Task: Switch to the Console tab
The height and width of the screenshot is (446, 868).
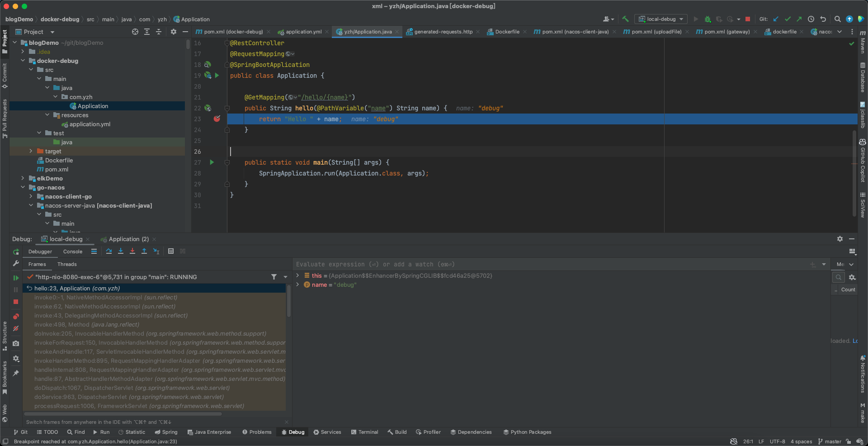Action: pyautogui.click(x=73, y=251)
